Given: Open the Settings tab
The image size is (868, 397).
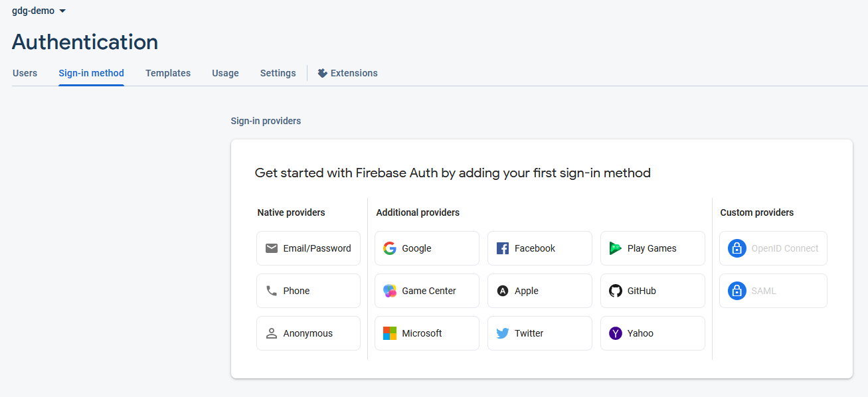Looking at the screenshot, I should [x=278, y=73].
